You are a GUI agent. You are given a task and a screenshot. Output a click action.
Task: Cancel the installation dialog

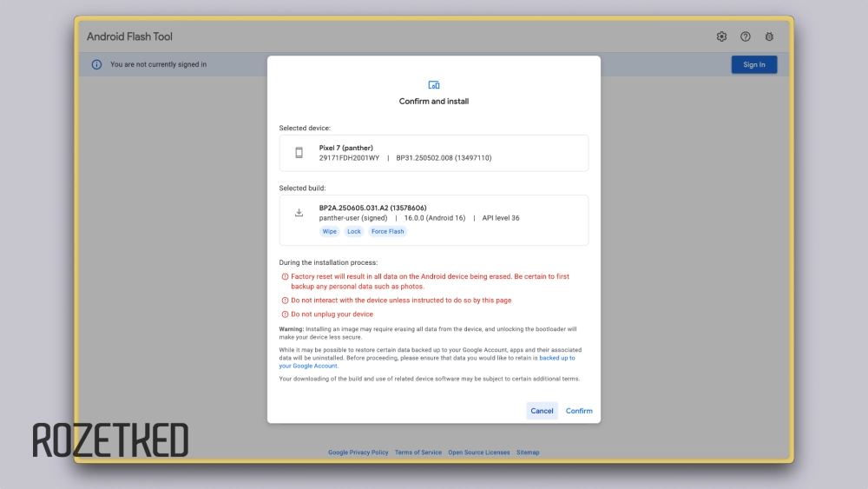(x=542, y=411)
